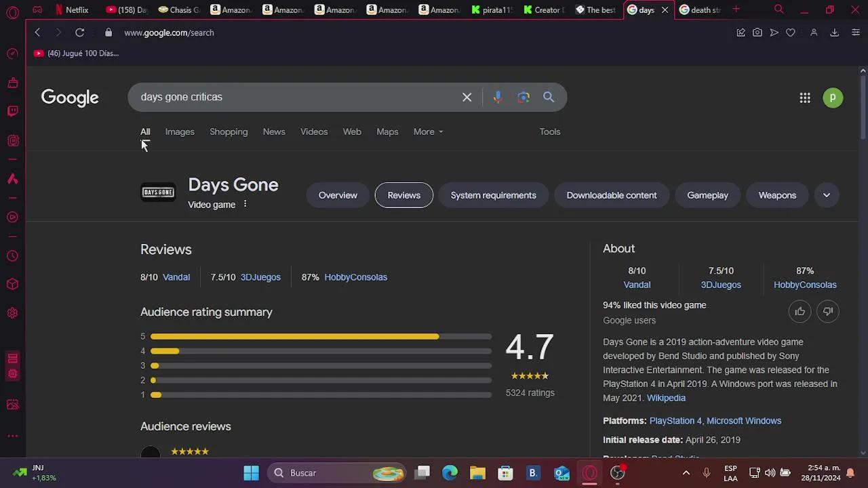
Task: Click the taskbar Buscar search box
Action: coord(337,473)
